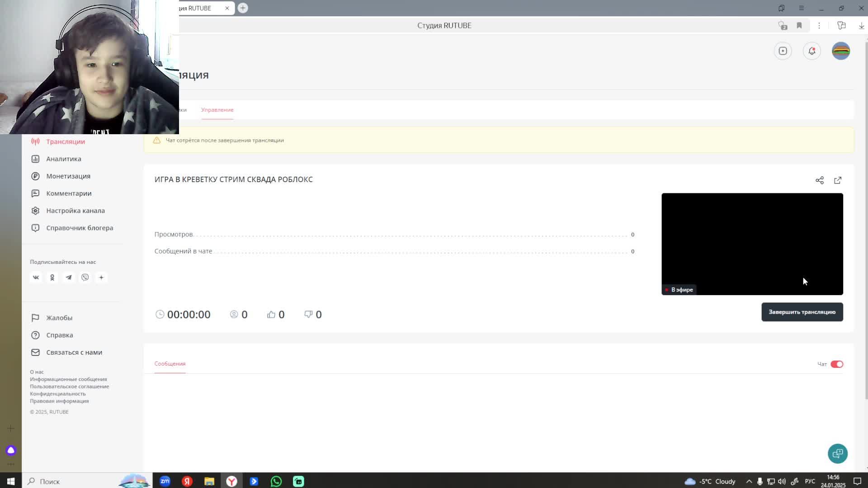
Task: Click the browser bookmark icon
Action: click(x=799, y=26)
